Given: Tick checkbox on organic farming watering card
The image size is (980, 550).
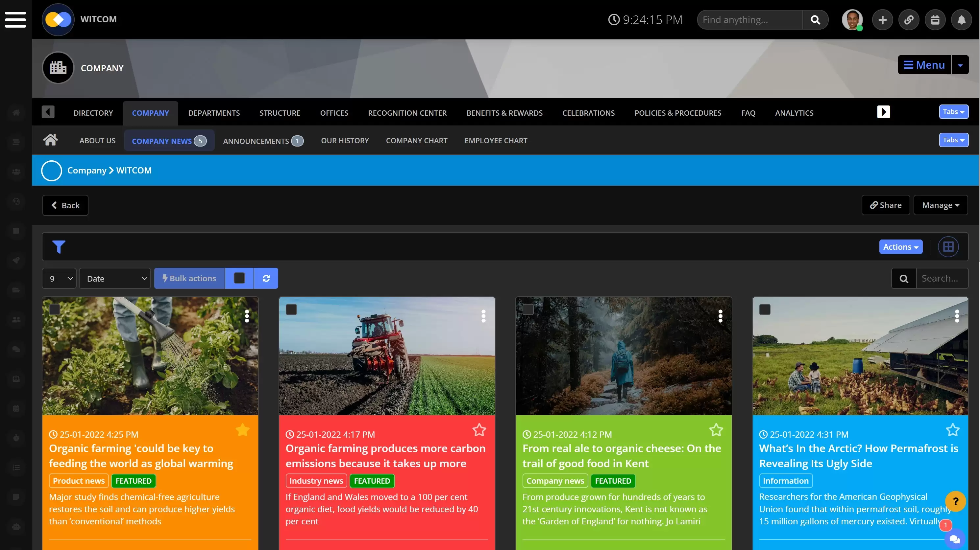Looking at the screenshot, I should (x=55, y=309).
